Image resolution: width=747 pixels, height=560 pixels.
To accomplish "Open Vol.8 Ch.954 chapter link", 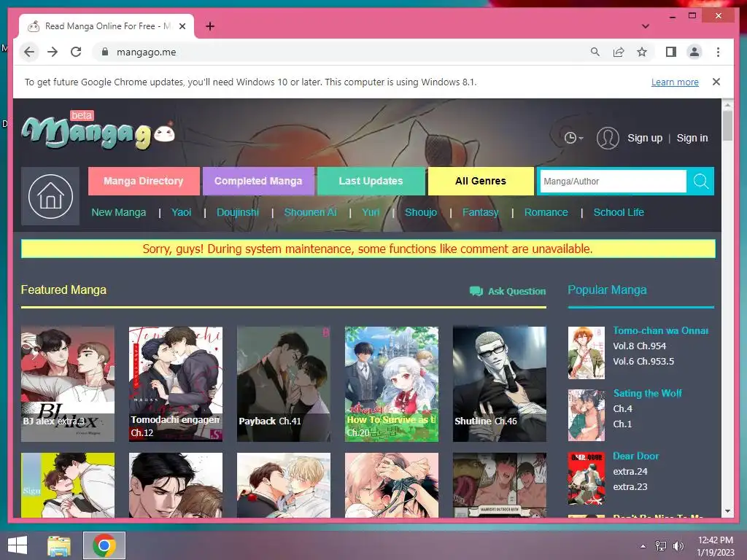I will [639, 346].
